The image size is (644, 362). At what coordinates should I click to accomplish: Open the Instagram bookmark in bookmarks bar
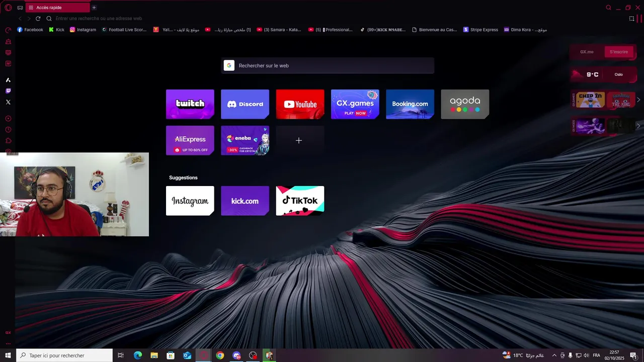[83, 30]
